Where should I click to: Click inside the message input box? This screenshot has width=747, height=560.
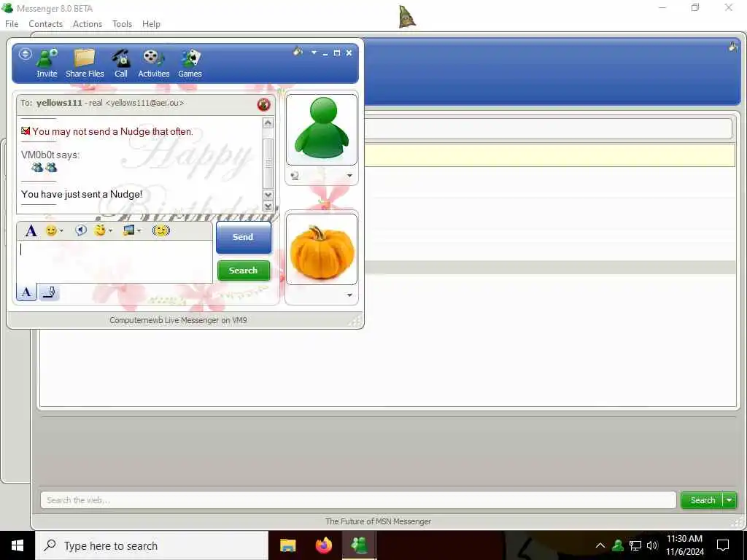(x=115, y=262)
